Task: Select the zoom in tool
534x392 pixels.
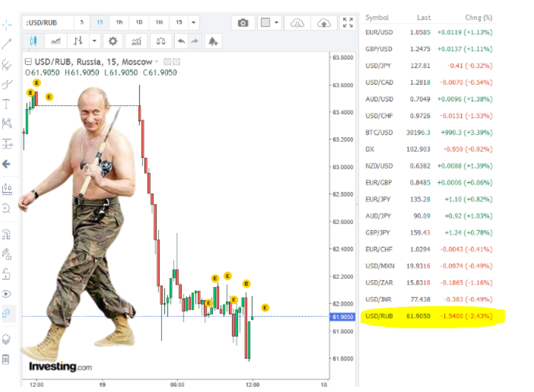Action: 6,208
